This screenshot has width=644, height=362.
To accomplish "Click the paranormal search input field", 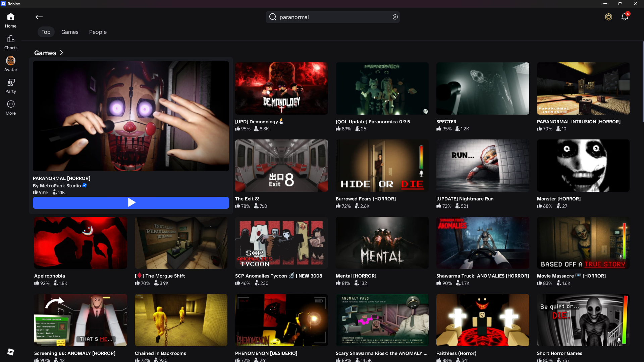I will click(x=333, y=17).
